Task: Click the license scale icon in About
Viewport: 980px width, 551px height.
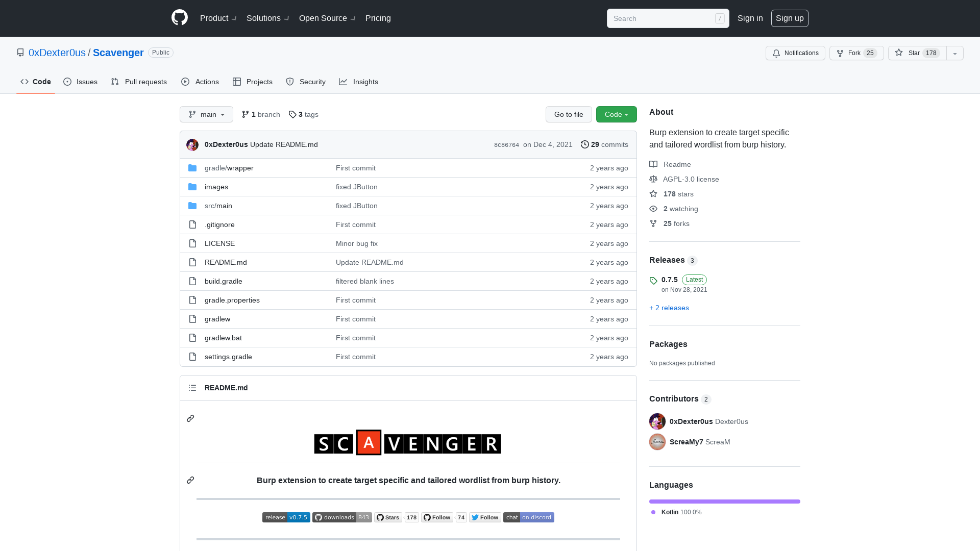Action: pos(653,179)
